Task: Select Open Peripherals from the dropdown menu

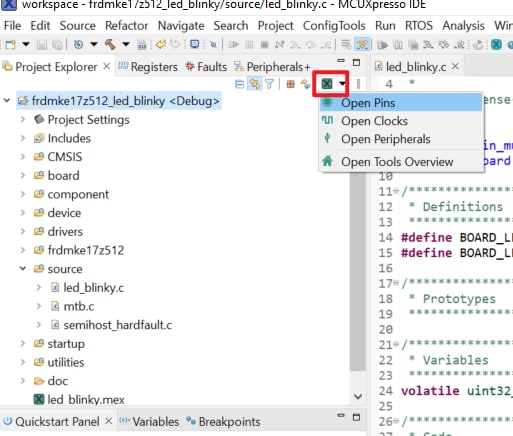Action: tap(401, 139)
